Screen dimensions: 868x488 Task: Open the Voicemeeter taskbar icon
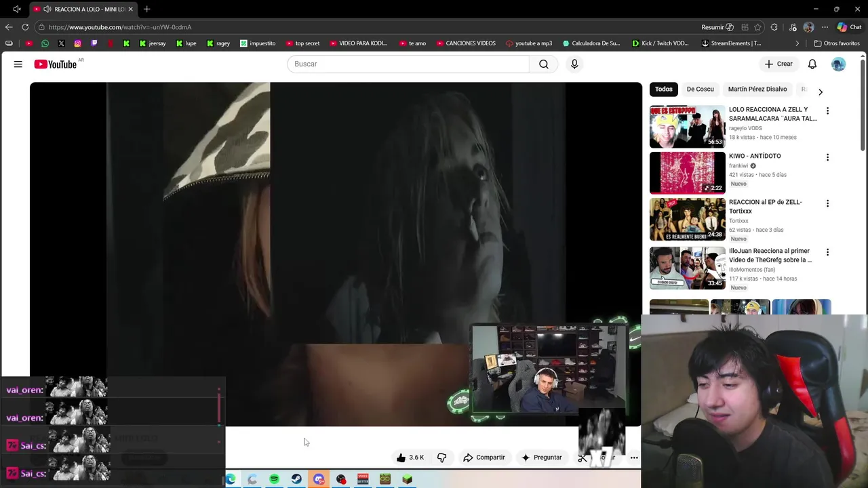click(x=363, y=479)
